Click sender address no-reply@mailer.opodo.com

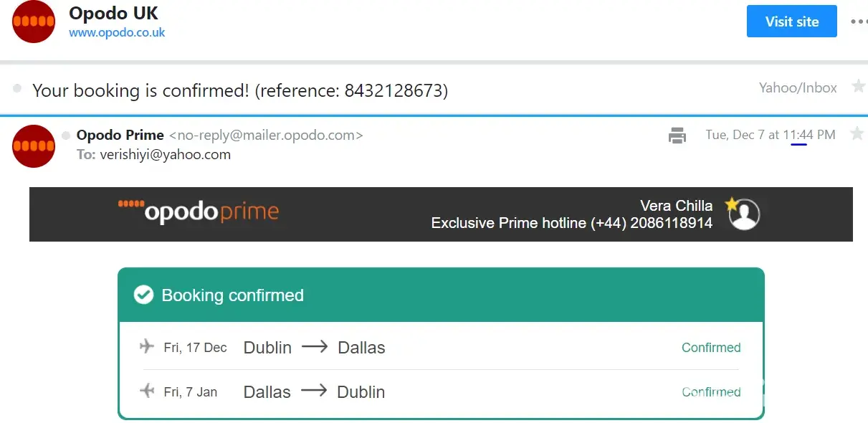click(x=266, y=135)
